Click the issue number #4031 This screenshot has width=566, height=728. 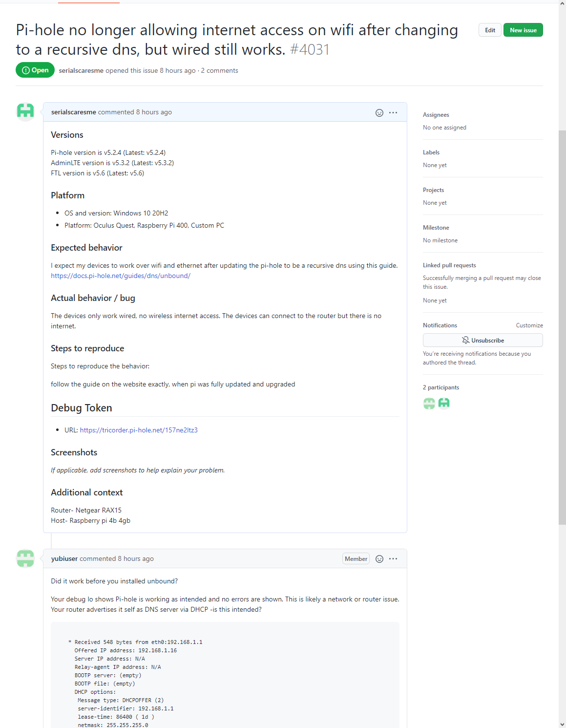pos(310,50)
